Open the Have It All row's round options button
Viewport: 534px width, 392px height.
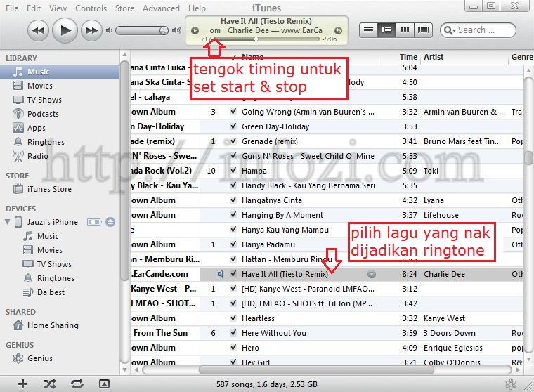pos(372,274)
